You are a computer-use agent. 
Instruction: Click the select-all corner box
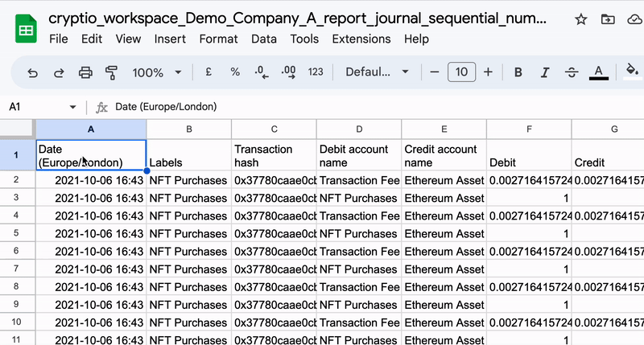(16, 129)
